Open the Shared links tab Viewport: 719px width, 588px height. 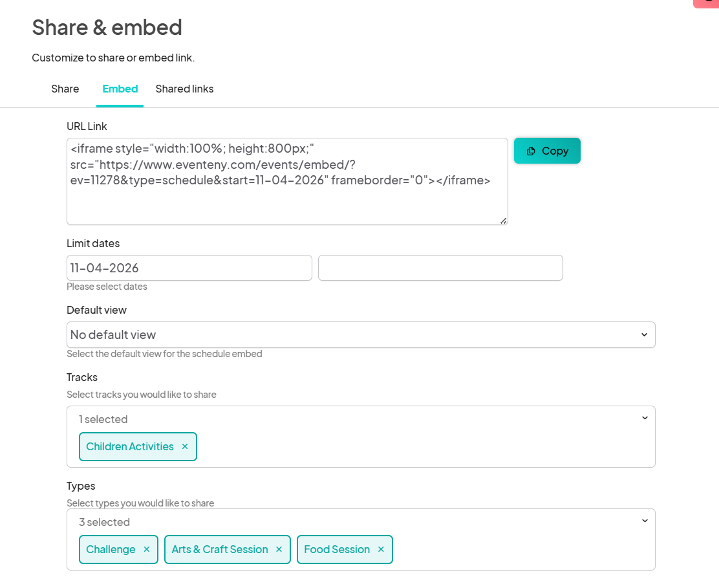point(184,89)
